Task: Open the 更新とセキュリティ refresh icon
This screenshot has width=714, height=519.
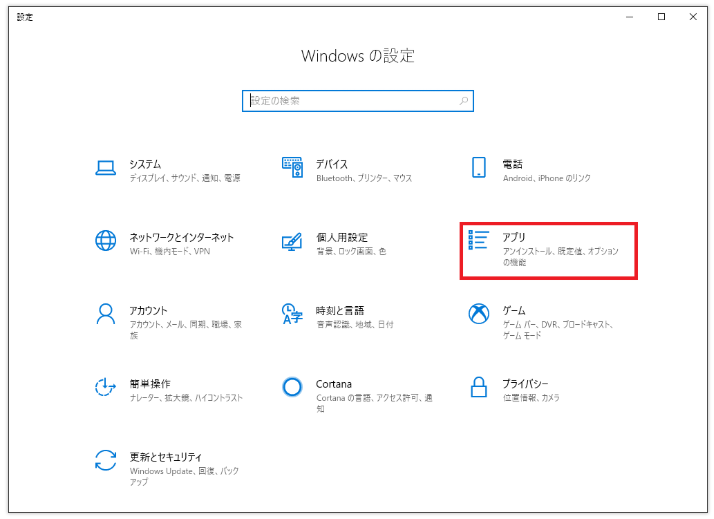Action: [x=106, y=460]
